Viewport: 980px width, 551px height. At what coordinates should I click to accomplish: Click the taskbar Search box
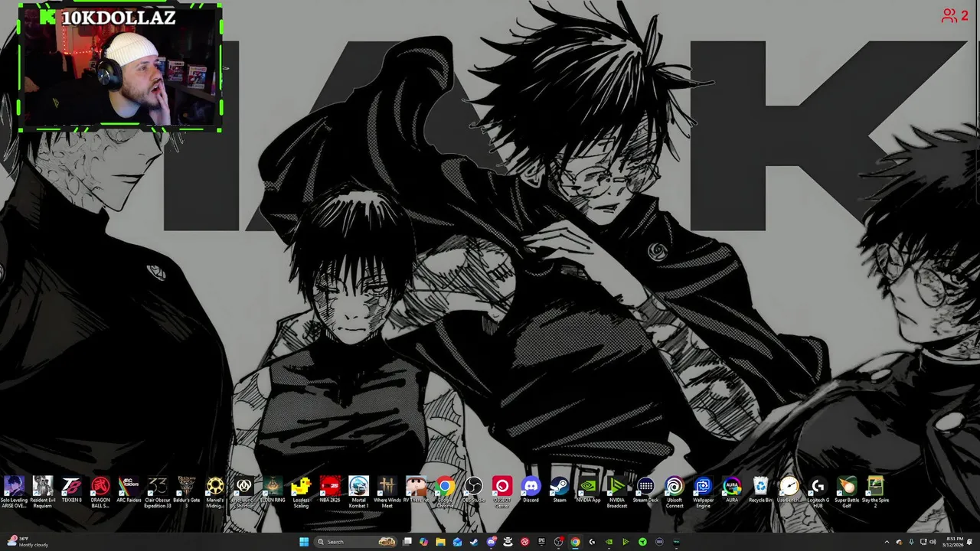[x=355, y=542]
